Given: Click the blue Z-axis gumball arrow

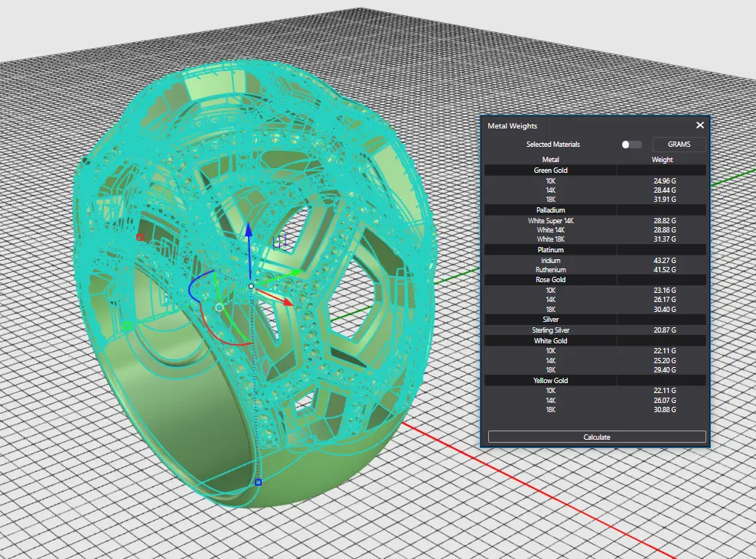Looking at the screenshot, I should [x=248, y=230].
